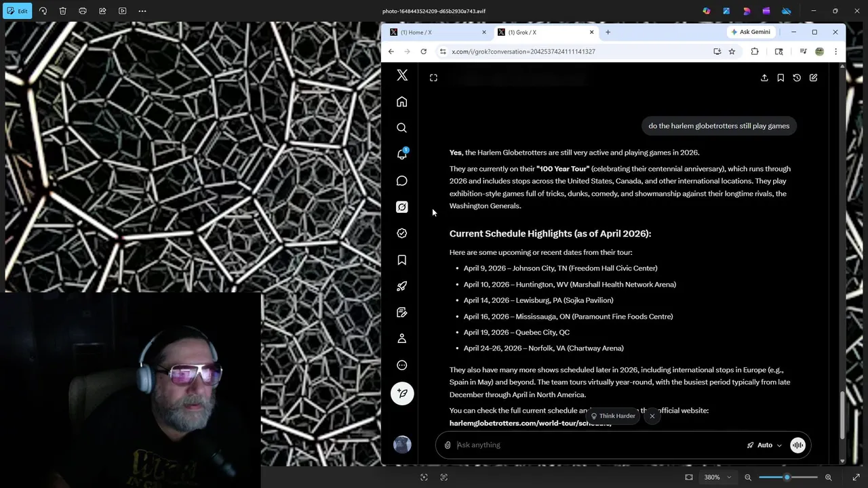
Task: Start slideshow in Photos toolbar
Action: (122, 11)
